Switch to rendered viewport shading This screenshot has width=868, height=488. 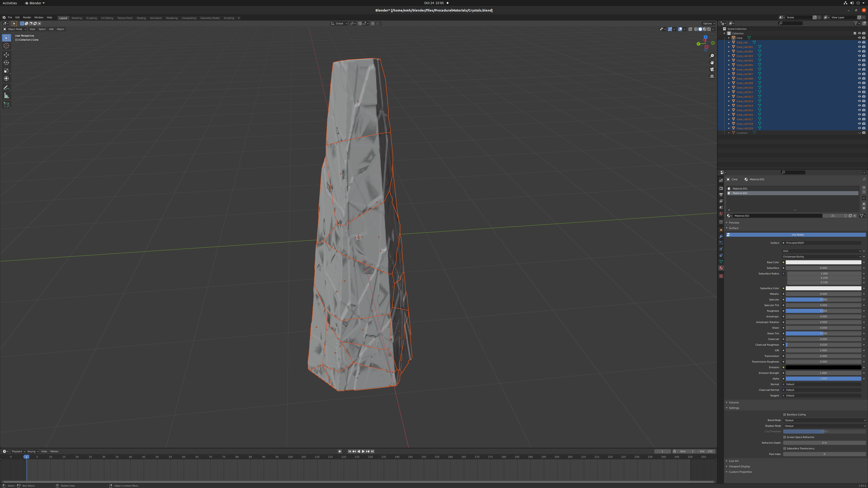(x=709, y=29)
